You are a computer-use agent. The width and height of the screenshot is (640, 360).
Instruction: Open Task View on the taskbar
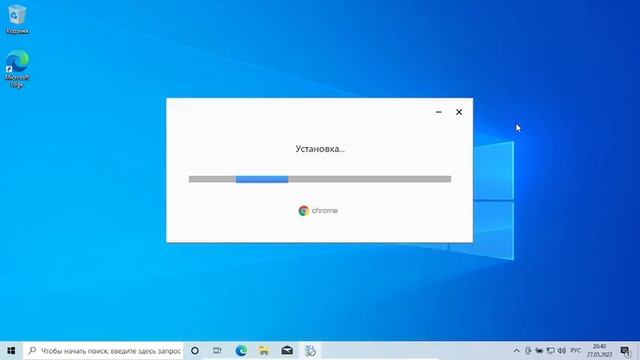217,351
